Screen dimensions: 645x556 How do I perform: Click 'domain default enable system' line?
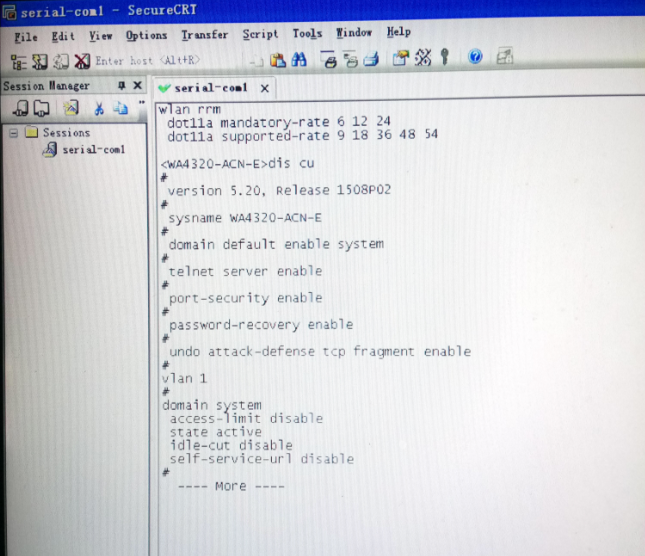(x=276, y=244)
